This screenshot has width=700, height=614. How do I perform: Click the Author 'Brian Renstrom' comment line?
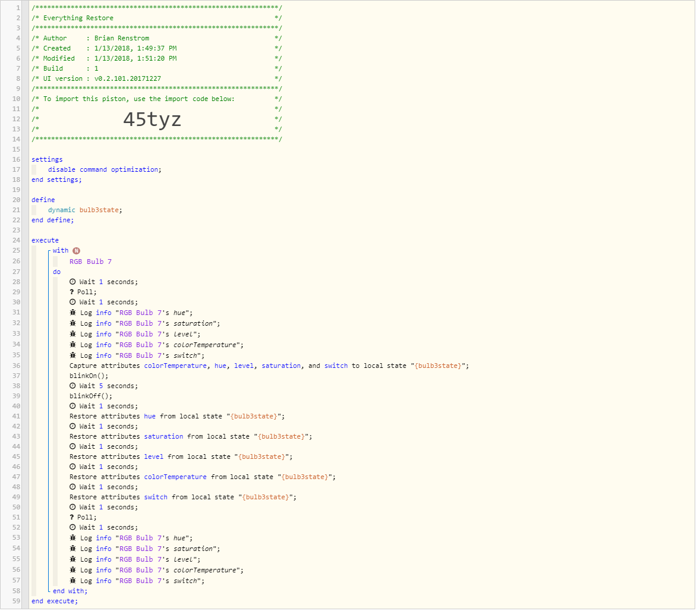coord(157,39)
